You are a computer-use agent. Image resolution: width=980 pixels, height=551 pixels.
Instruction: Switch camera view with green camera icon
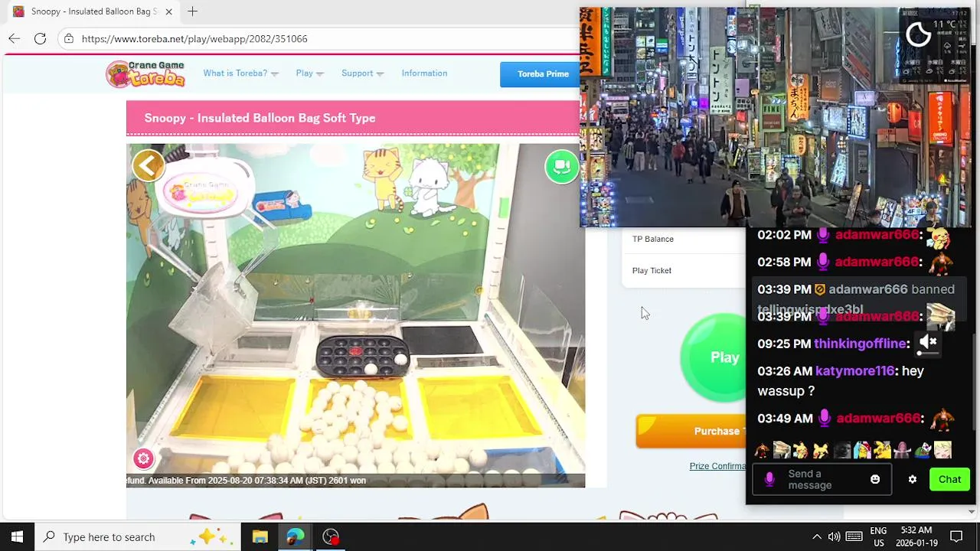point(562,166)
